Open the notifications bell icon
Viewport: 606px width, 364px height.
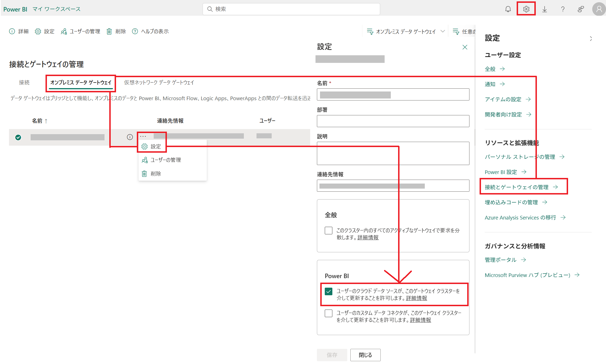[x=508, y=9]
